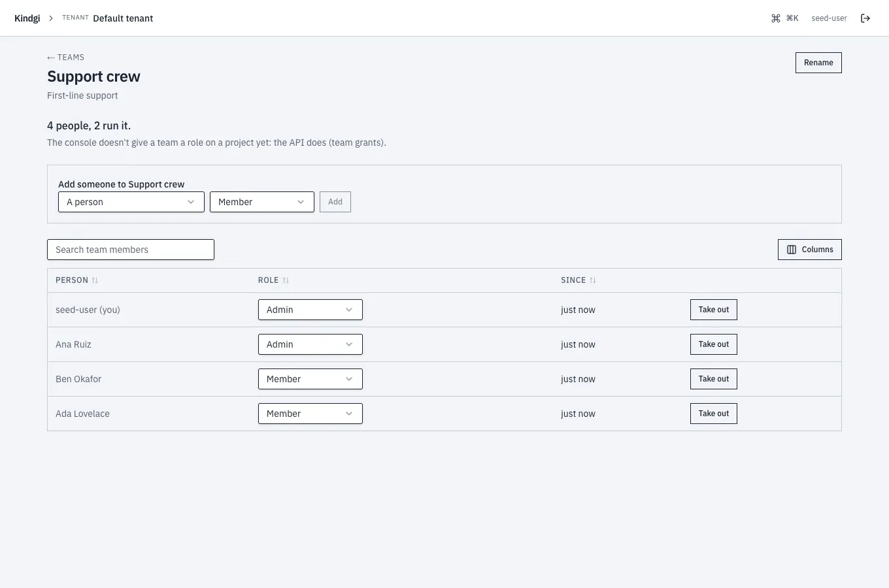Screen dimensions: 889x588
Task: Click the 'Ana Ruiz' name cell
Action: click(x=73, y=344)
